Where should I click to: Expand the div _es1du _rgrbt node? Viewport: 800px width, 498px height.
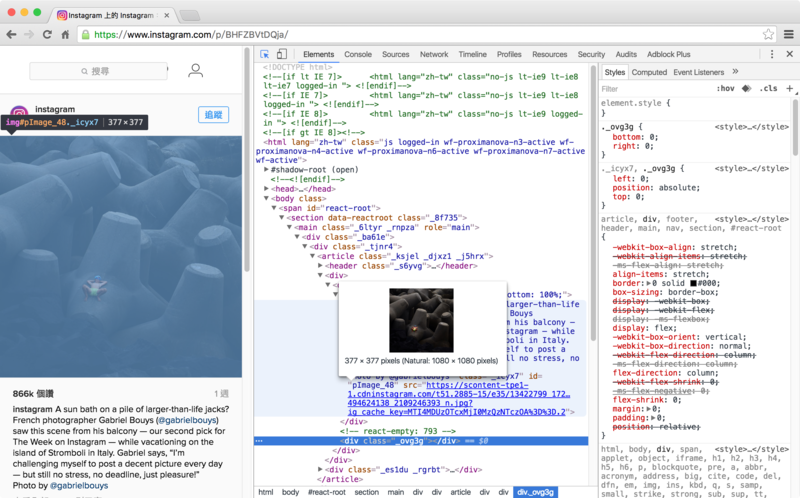tap(320, 469)
